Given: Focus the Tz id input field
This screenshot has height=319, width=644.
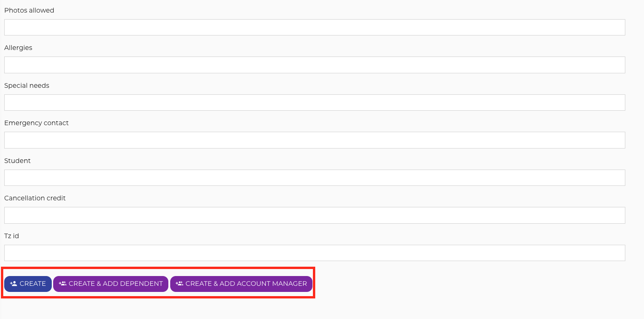Looking at the screenshot, I should [315, 253].
